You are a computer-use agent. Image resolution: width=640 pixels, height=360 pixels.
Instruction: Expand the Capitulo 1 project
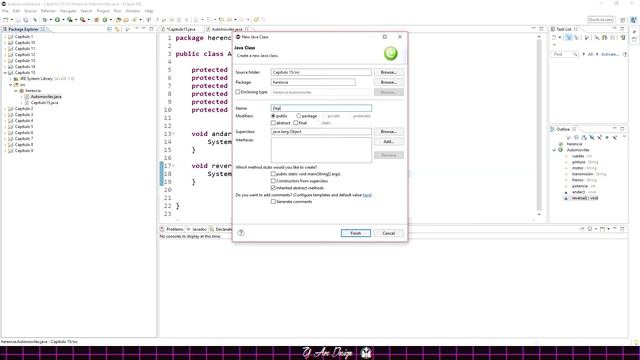tap(5, 37)
